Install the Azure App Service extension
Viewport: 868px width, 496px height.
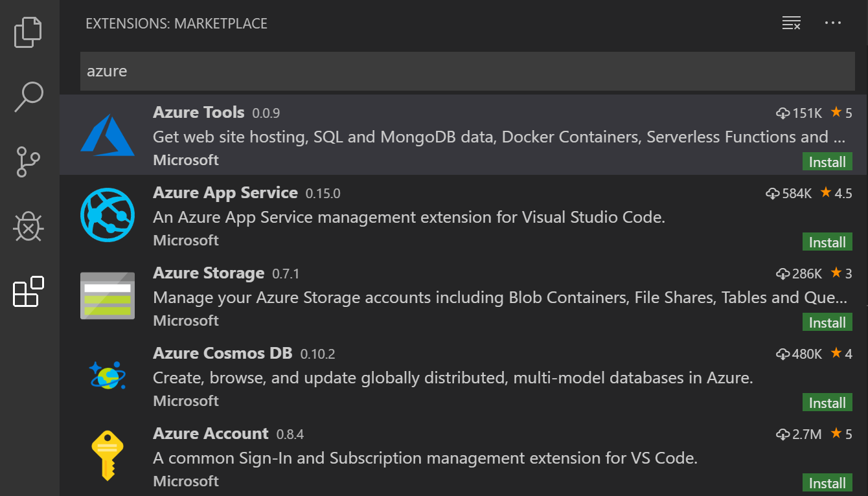click(x=827, y=242)
